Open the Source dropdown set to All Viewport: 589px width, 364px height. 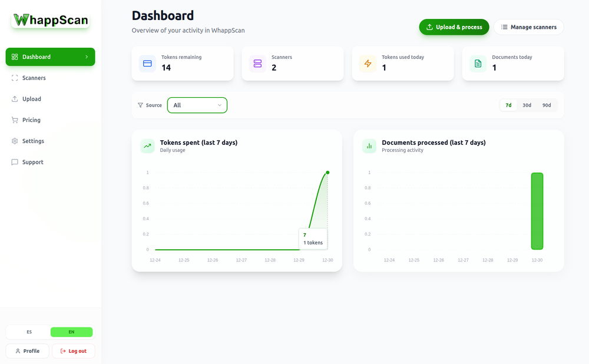(197, 105)
